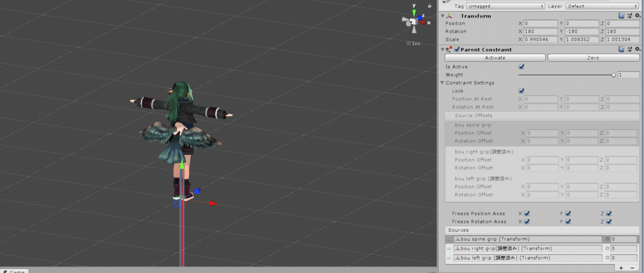644x273 pixels.
Task: Open Parent Constraint help reference icon
Action: [x=621, y=49]
